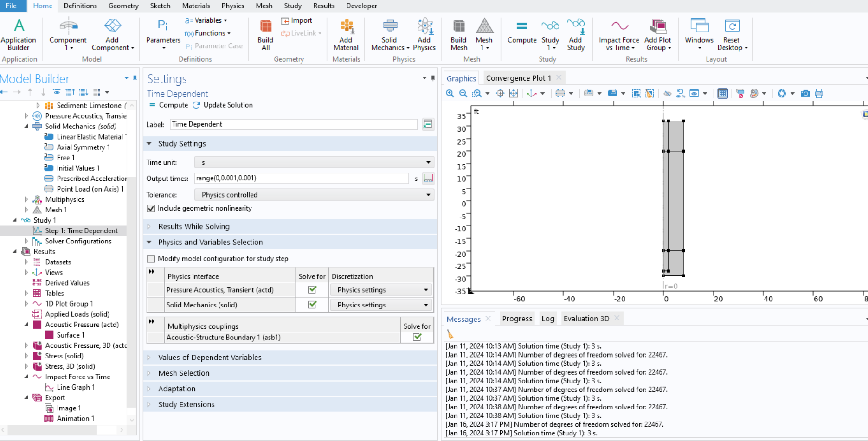This screenshot has height=441, width=868.
Task: Click the camera Image Snapshot icon
Action: [805, 94]
